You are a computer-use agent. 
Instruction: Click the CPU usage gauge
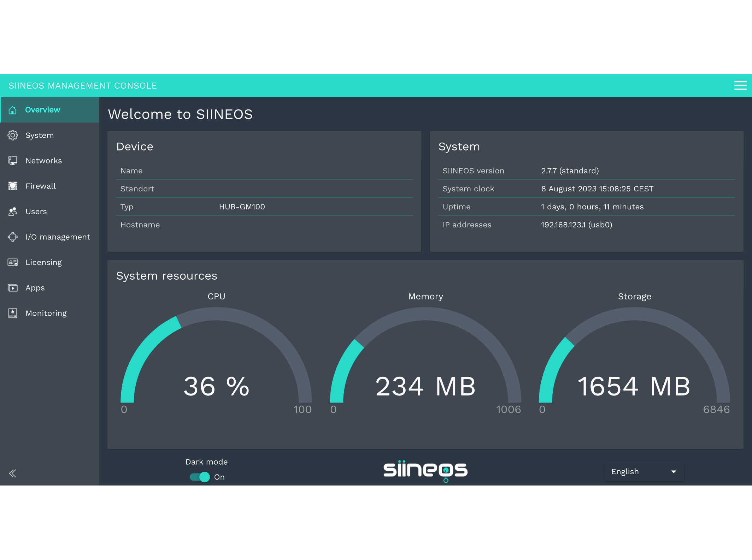(216, 355)
